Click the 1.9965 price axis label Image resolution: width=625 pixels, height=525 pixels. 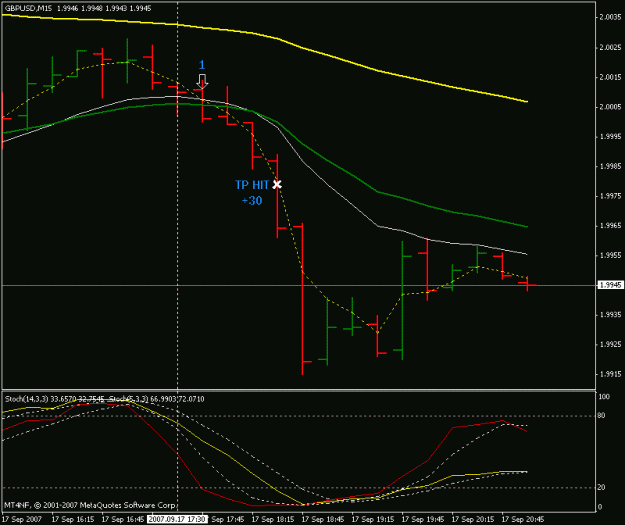tap(611, 226)
